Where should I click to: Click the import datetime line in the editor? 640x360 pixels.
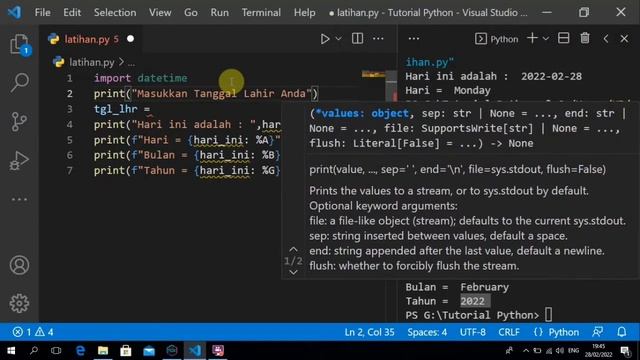coord(140,78)
